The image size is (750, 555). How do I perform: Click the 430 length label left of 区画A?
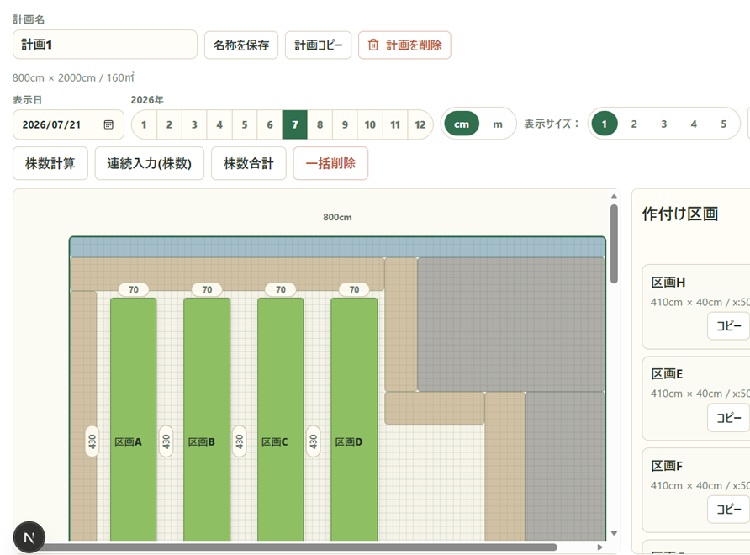[92, 441]
